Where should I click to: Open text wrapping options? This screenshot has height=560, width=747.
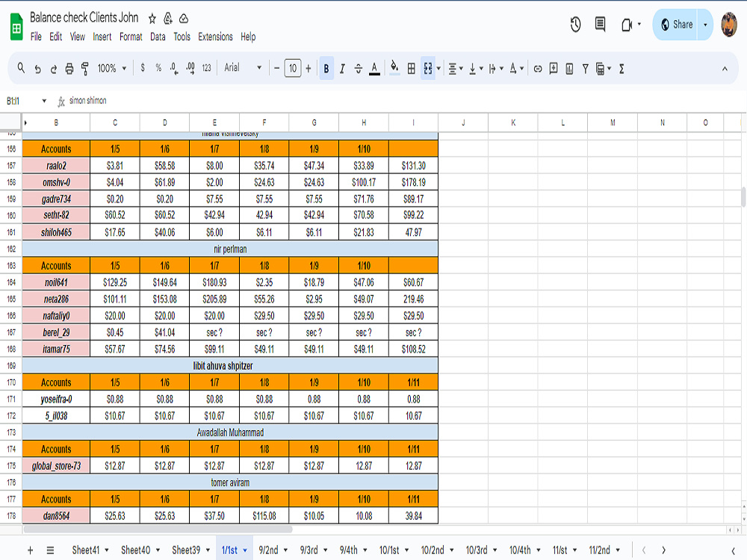[496, 69]
